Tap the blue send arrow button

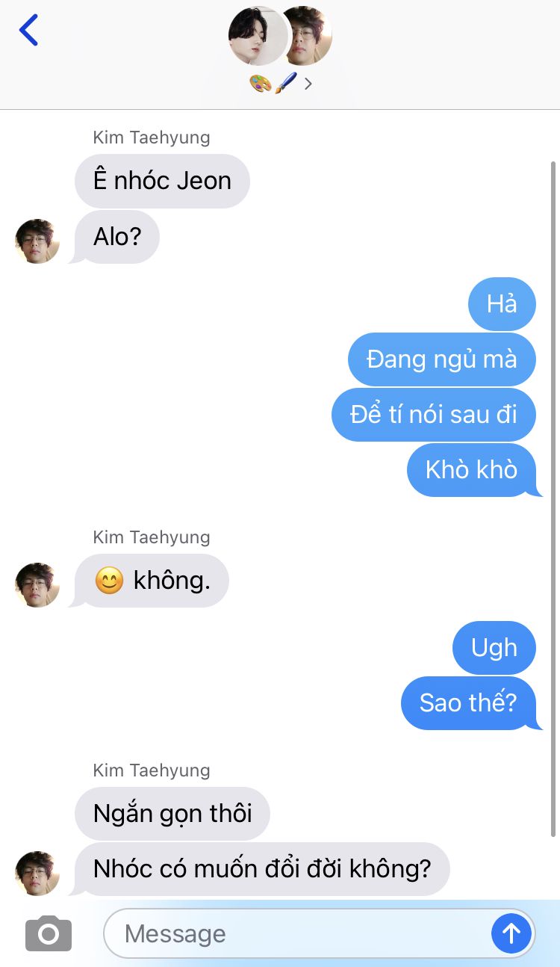511,933
